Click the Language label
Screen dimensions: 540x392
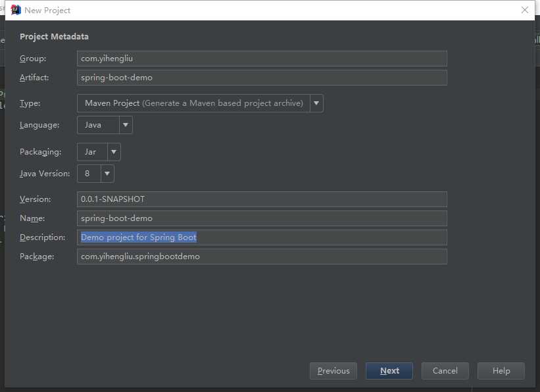[x=39, y=126]
